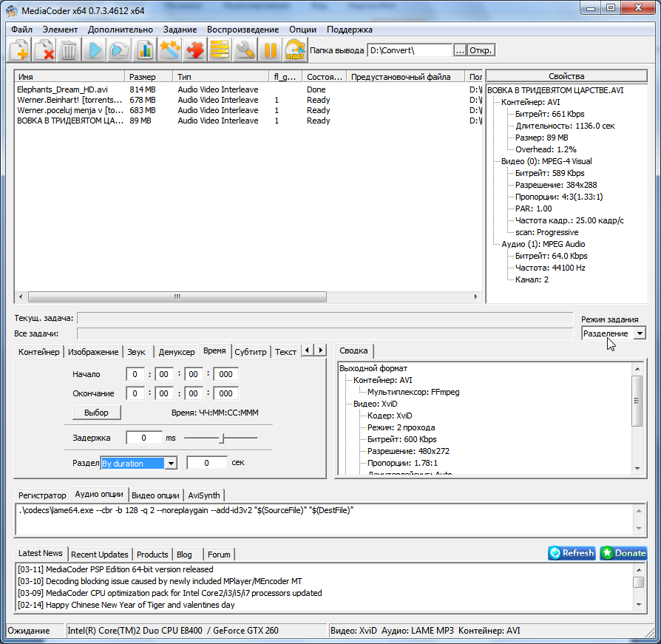Select the Сводка tab
661x644 pixels.
tap(353, 350)
